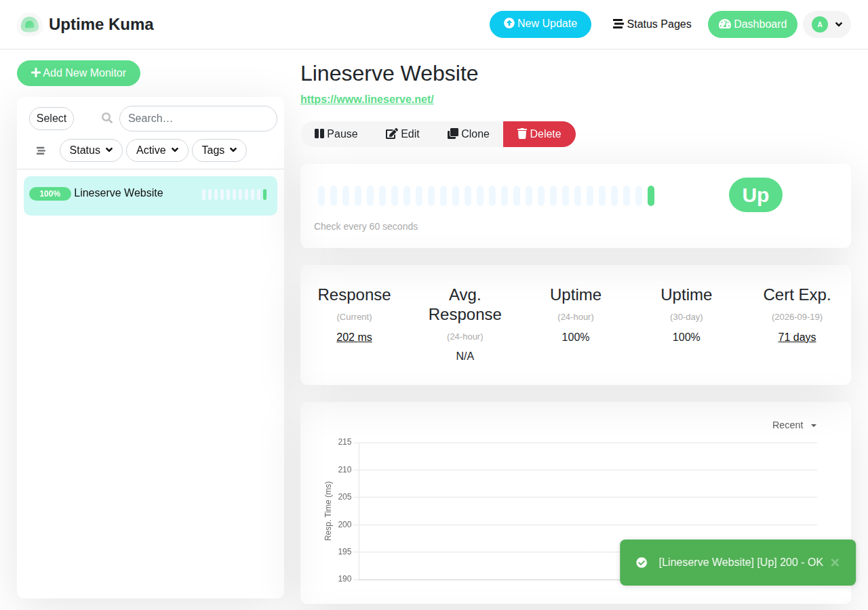Click the green heartbeat bar in monitor list
Viewport: 868px width, 610px height.
click(264, 195)
